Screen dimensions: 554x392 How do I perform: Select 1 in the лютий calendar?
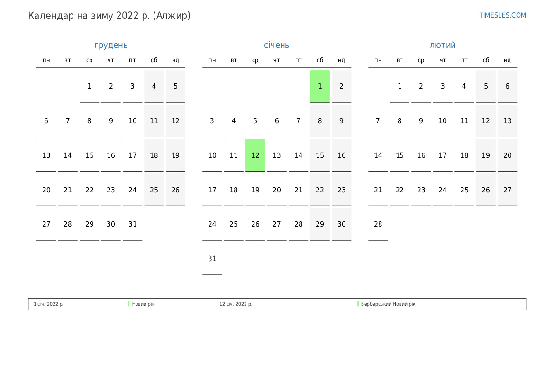400,86
